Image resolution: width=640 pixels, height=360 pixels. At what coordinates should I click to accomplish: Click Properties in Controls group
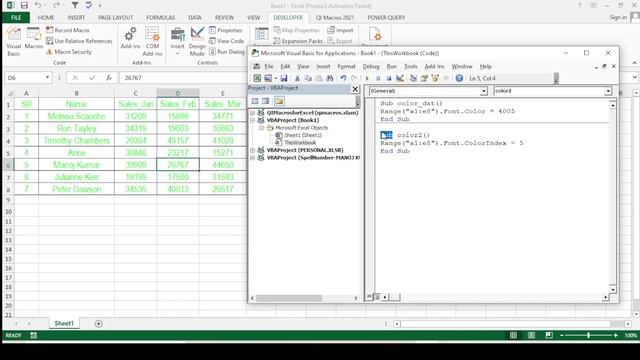tap(226, 30)
